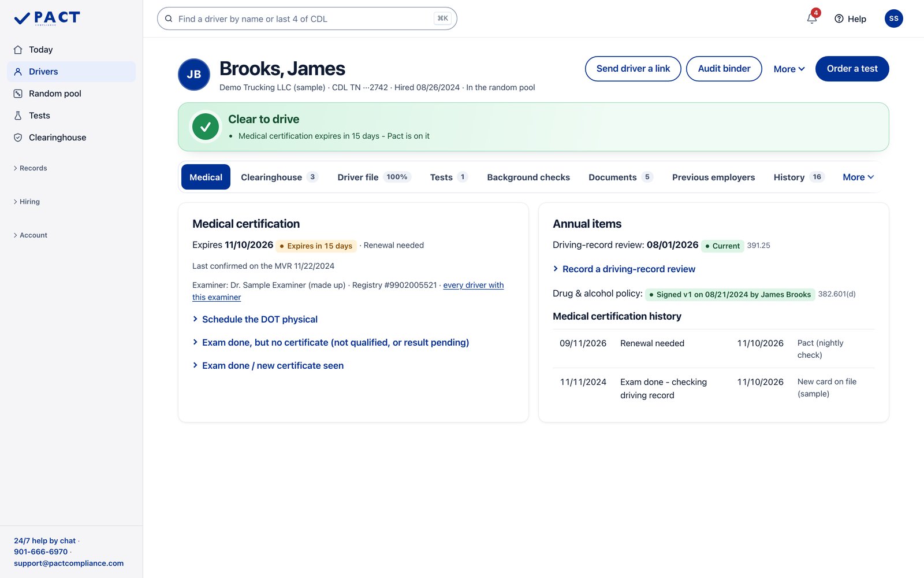Viewport: 924px width, 578px height.
Task: Click the support@pactcompliance.com email link
Action: coord(69,563)
